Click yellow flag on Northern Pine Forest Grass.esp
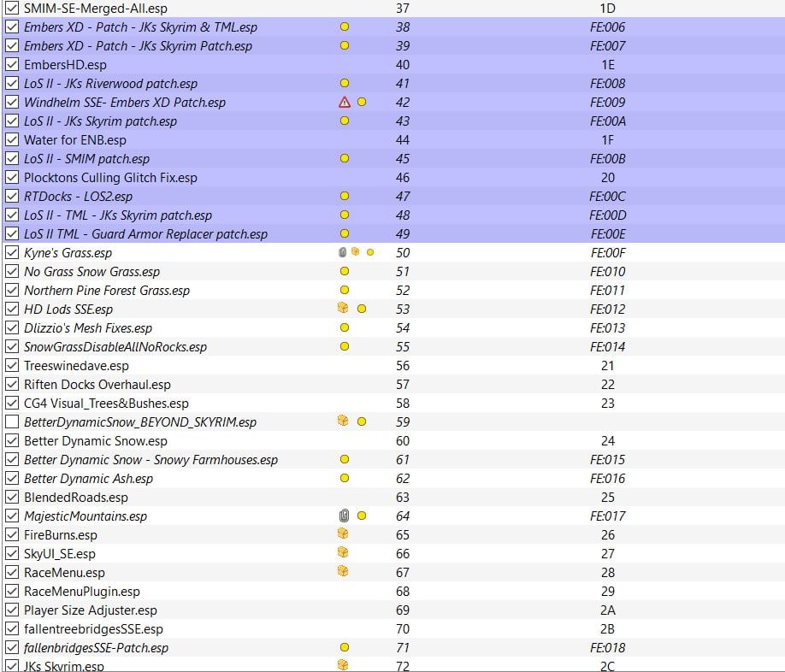The width and height of the screenshot is (785, 672). tap(345, 290)
